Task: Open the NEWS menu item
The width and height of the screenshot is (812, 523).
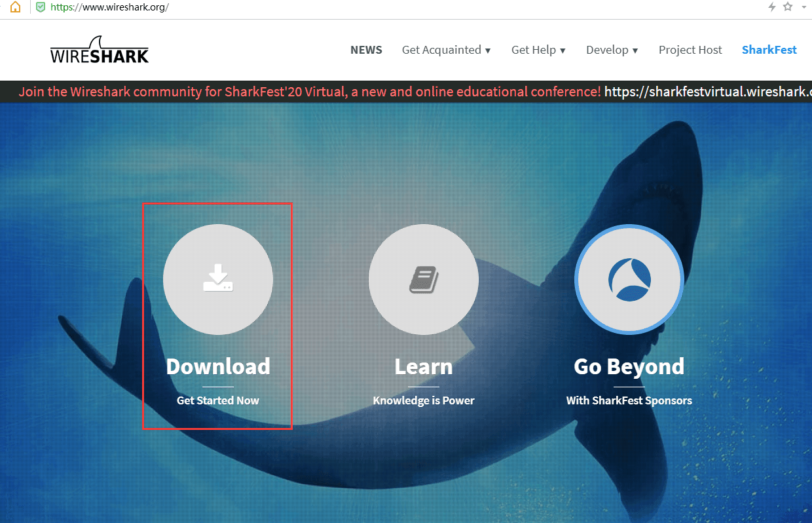Action: click(367, 50)
